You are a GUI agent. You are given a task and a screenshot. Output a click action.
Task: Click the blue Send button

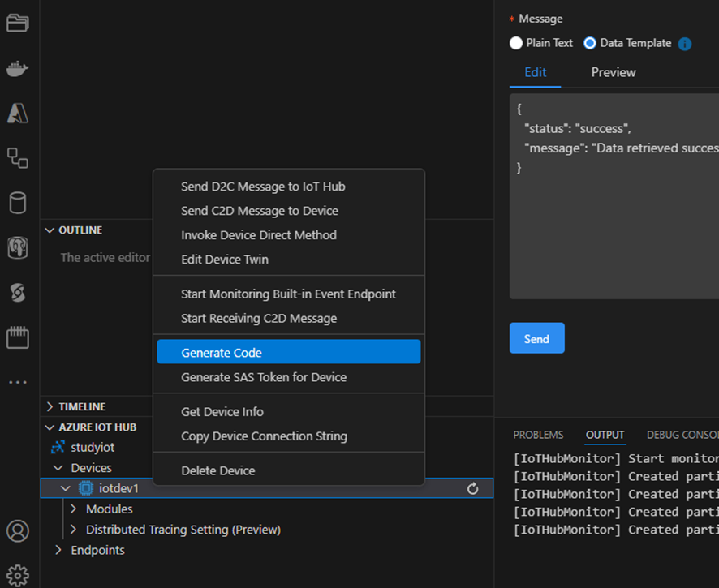pyautogui.click(x=537, y=338)
